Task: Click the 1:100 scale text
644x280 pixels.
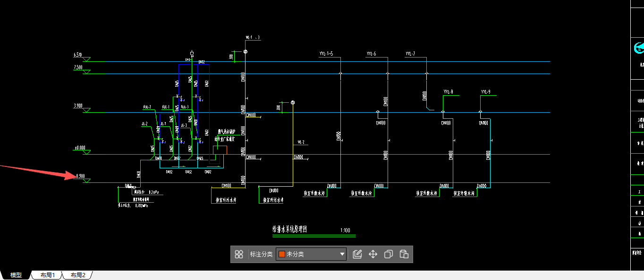Action: coord(345,231)
